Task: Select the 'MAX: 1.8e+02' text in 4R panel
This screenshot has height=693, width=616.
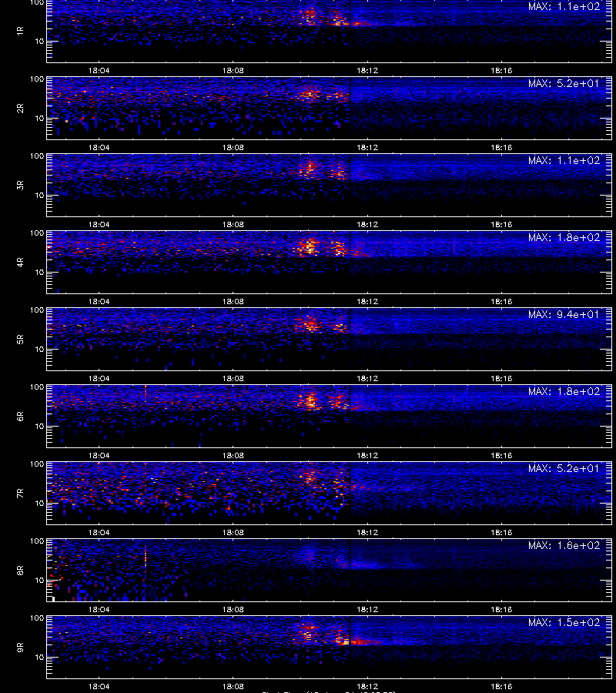Action: point(564,237)
